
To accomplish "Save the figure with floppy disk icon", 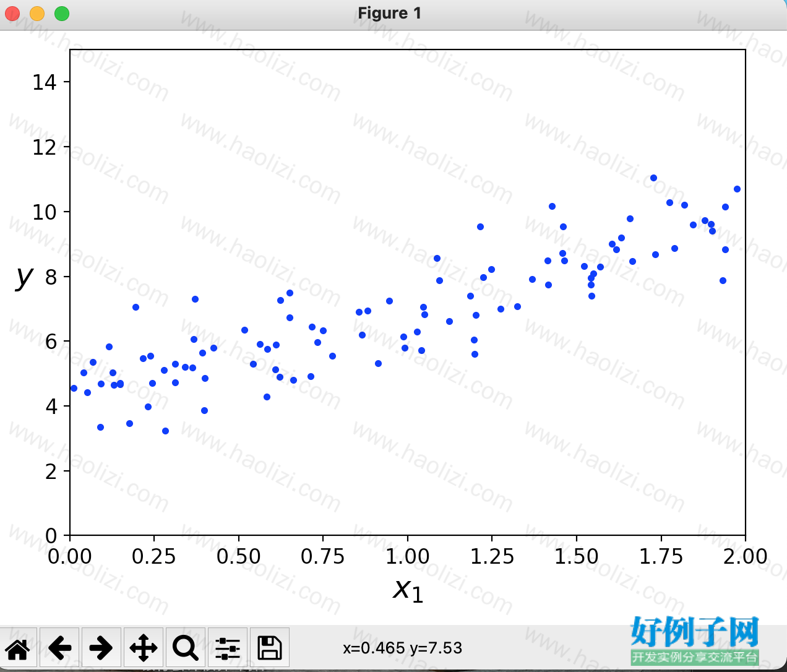I will 269,648.
